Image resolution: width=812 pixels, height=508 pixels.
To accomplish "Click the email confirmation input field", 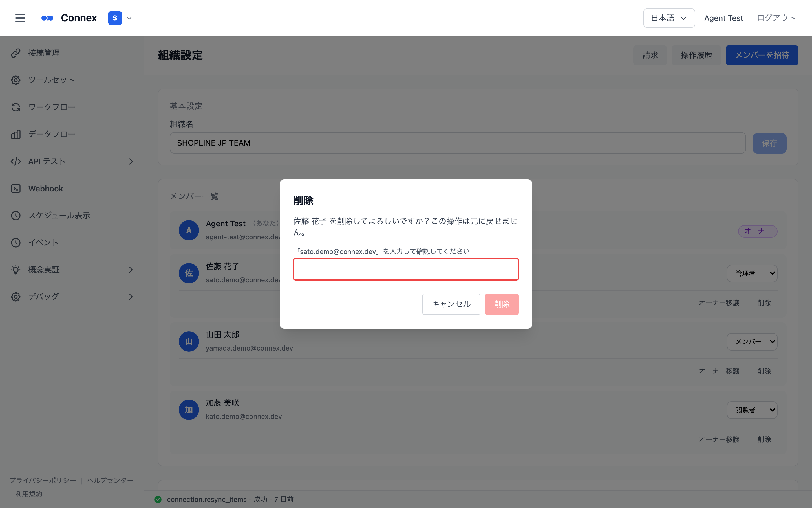I will (406, 269).
